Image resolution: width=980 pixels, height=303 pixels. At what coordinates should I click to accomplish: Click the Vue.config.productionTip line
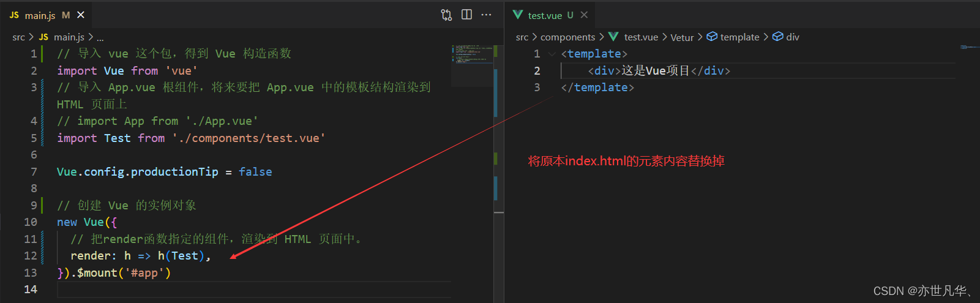tap(164, 172)
